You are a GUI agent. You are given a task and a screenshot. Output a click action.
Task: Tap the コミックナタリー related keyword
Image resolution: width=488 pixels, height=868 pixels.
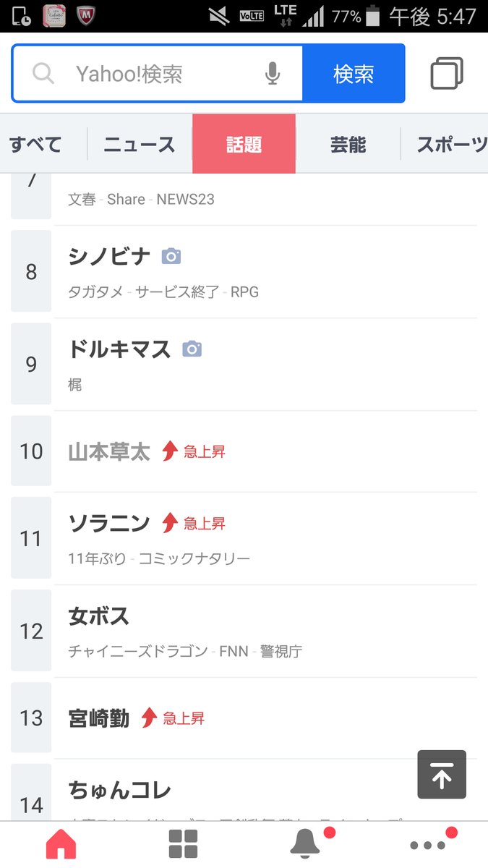[194, 558]
